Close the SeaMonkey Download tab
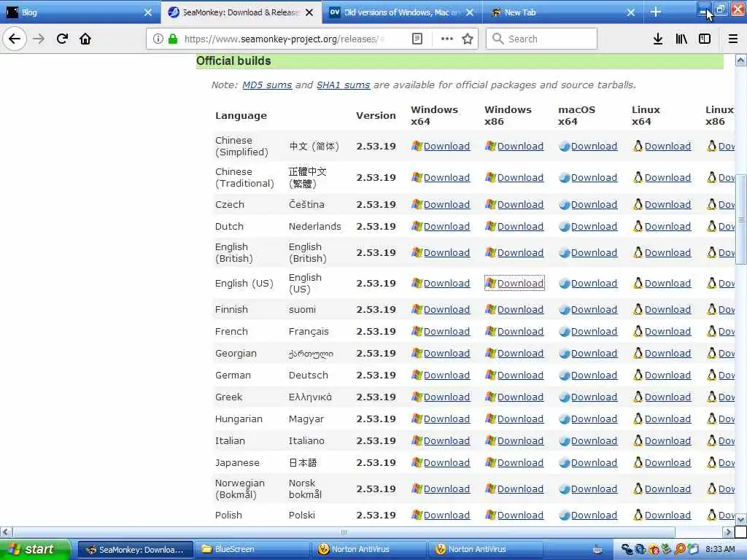Image resolution: width=747 pixels, height=560 pixels. pos(309,12)
